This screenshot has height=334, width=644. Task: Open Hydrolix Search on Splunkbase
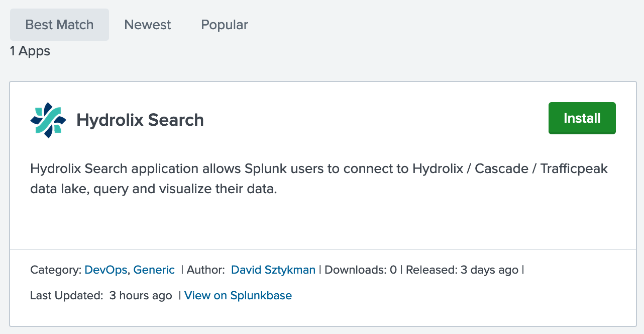tap(238, 295)
